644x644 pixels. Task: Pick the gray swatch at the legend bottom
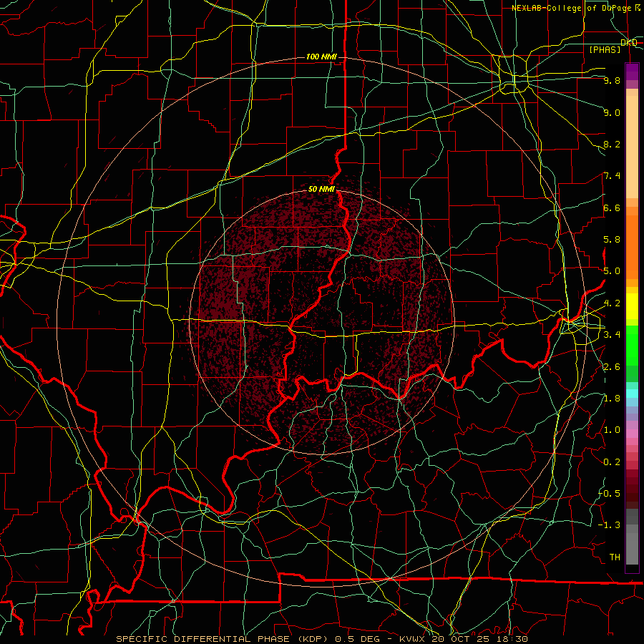pyautogui.click(x=632, y=548)
